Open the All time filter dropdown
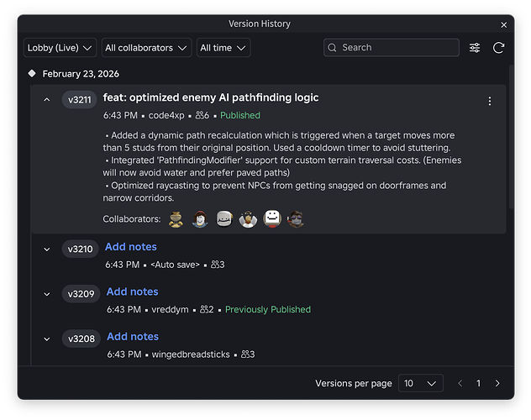 [223, 48]
